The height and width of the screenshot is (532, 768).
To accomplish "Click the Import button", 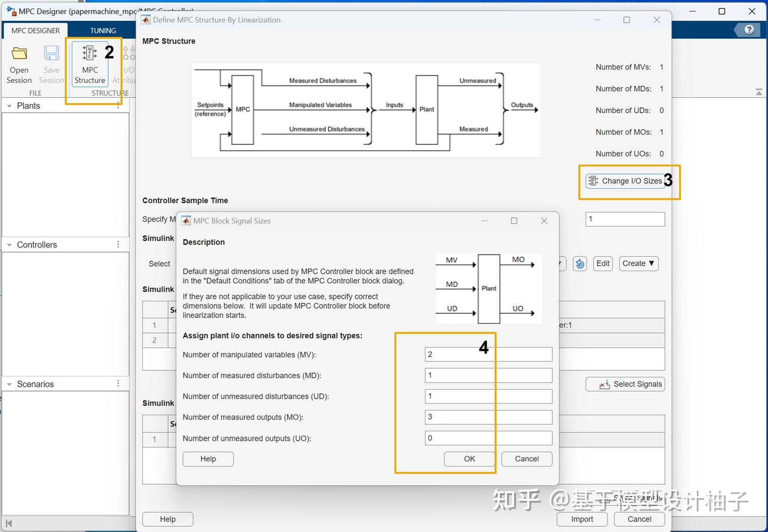I will click(582, 519).
